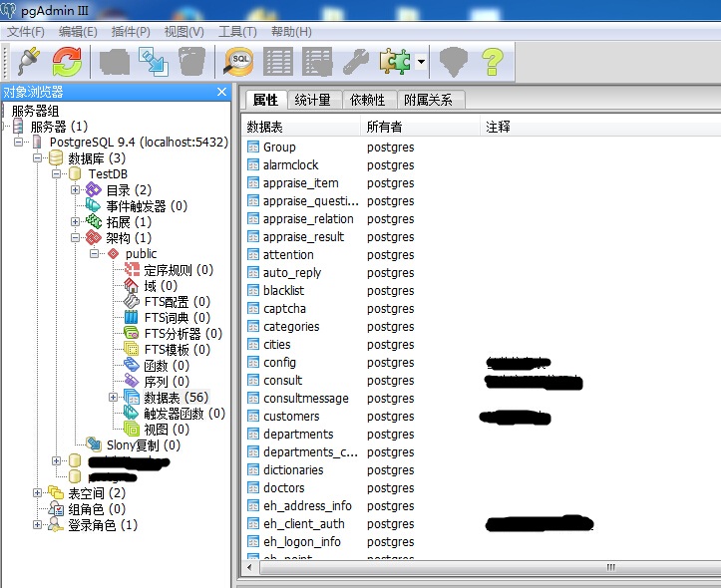721x588 pixels.
Task: Open the 工具(T) menu
Action: (237, 32)
